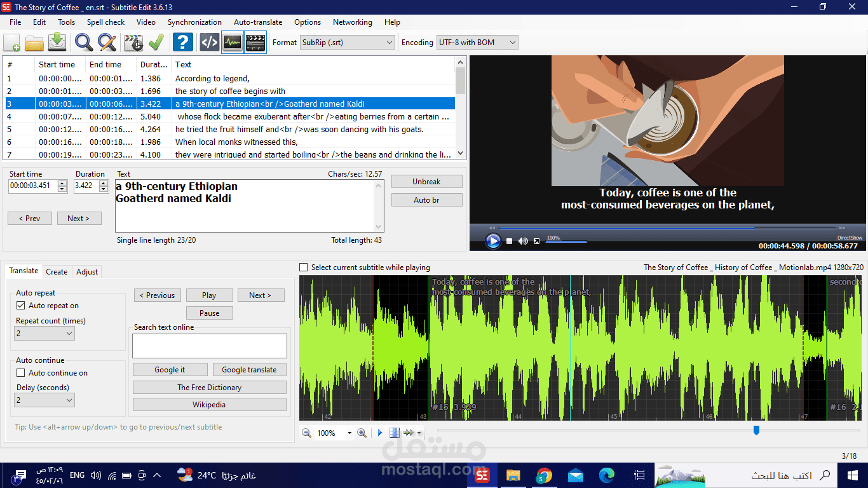Go to previous subtitle with < Prev
Image resolution: width=868 pixels, height=488 pixels.
29,219
